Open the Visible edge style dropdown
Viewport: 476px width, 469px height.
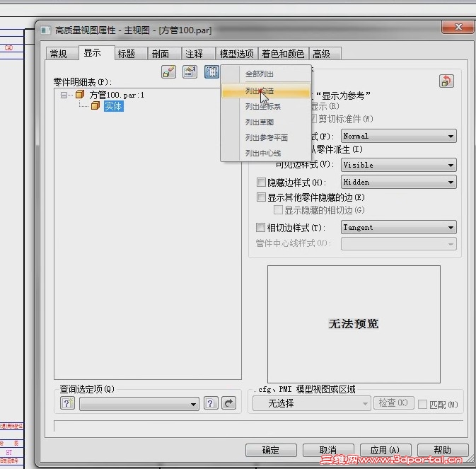pyautogui.click(x=399, y=165)
